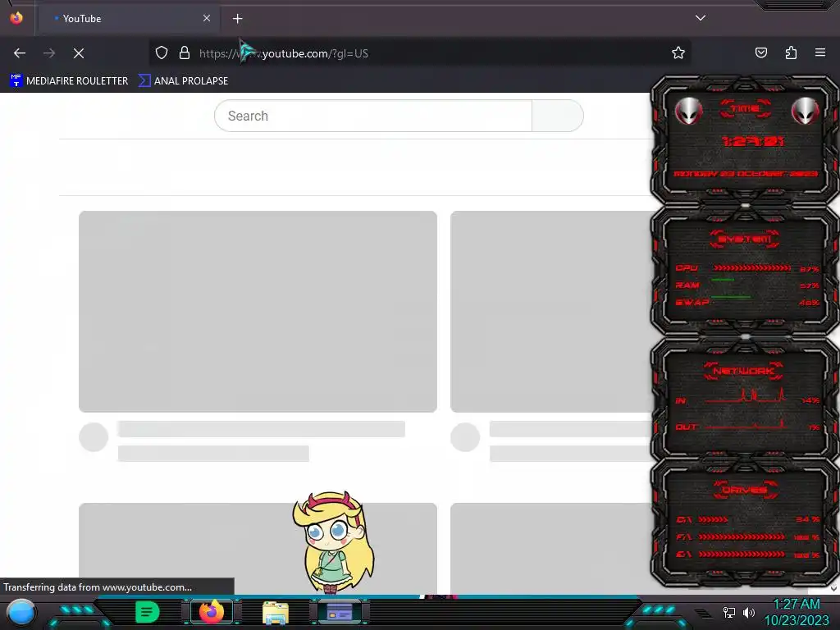
Task: Click the SWAP label in system widget
Action: (x=692, y=302)
